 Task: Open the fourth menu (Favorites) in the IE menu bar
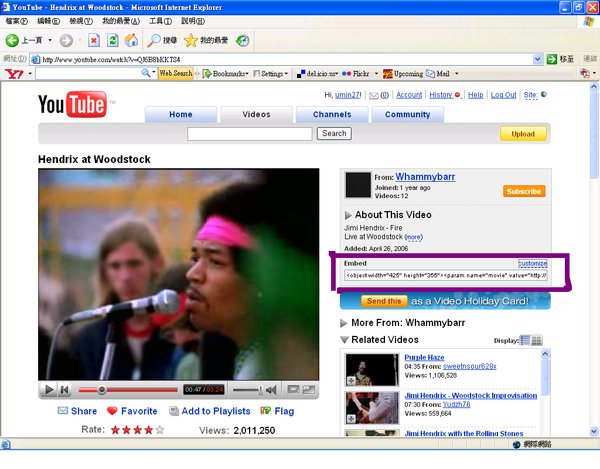(x=121, y=21)
